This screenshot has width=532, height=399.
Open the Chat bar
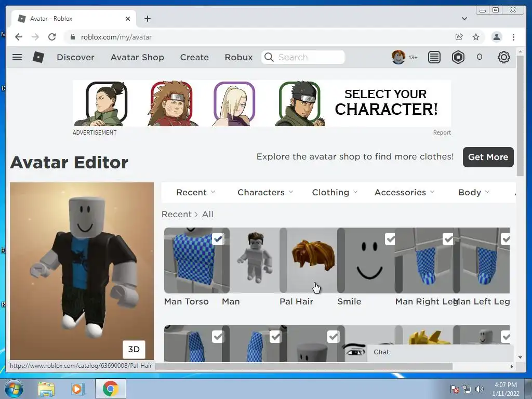(x=441, y=352)
